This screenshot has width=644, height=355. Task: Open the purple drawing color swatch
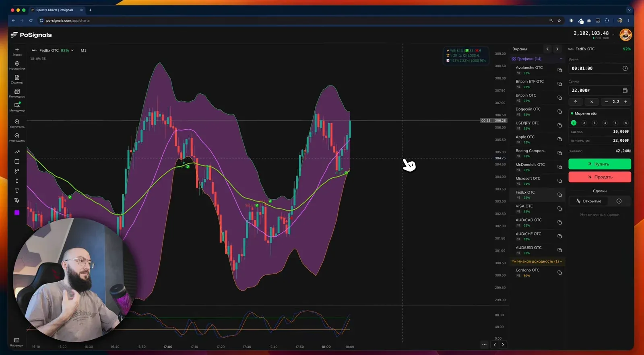tap(17, 213)
